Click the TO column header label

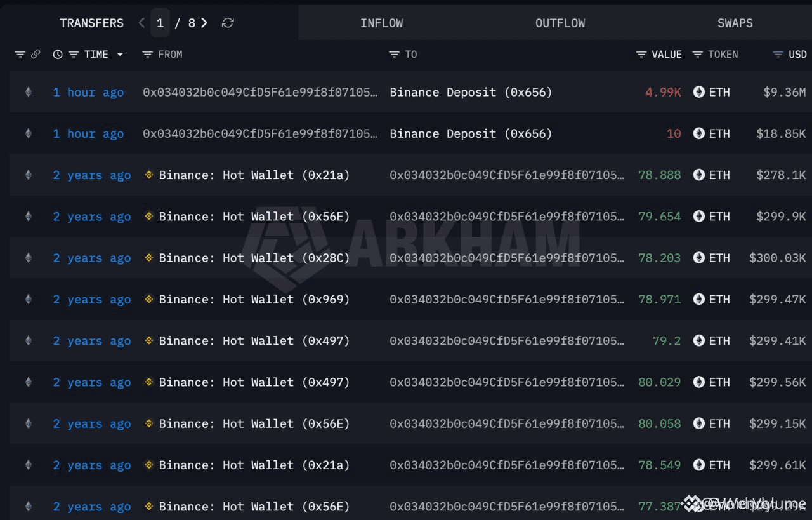pos(411,55)
